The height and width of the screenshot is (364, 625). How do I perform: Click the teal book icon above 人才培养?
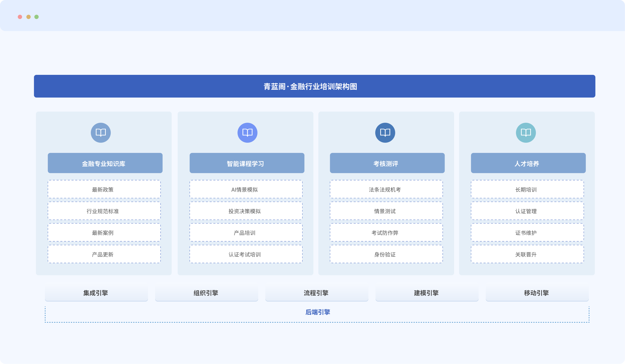click(x=526, y=132)
